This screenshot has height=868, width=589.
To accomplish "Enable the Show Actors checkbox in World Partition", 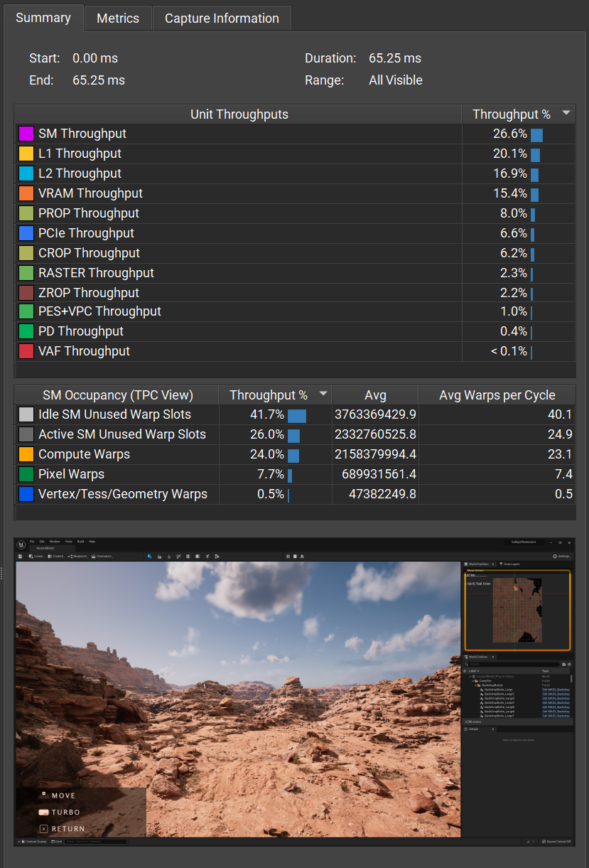I will (x=465, y=570).
